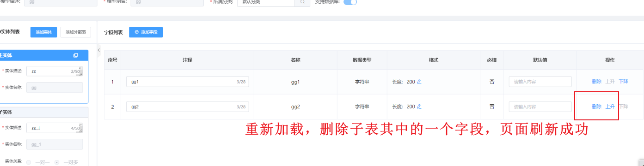This screenshot has width=644, height=166.
Task: Click the 名称 column header
Action: (x=296, y=60)
